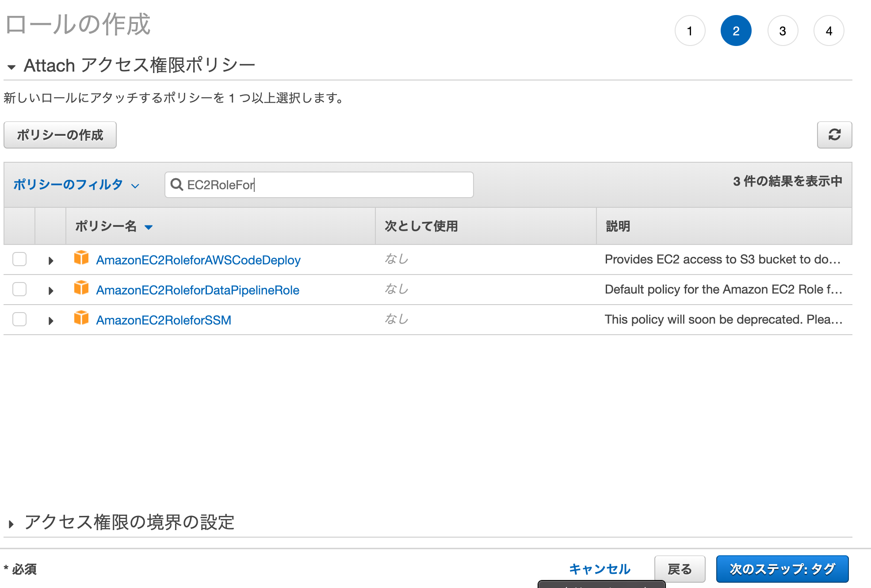Viewport: 871px width, 588px height.
Task: Expand アクセス権限の境界の設定 section
Action: coord(11,524)
